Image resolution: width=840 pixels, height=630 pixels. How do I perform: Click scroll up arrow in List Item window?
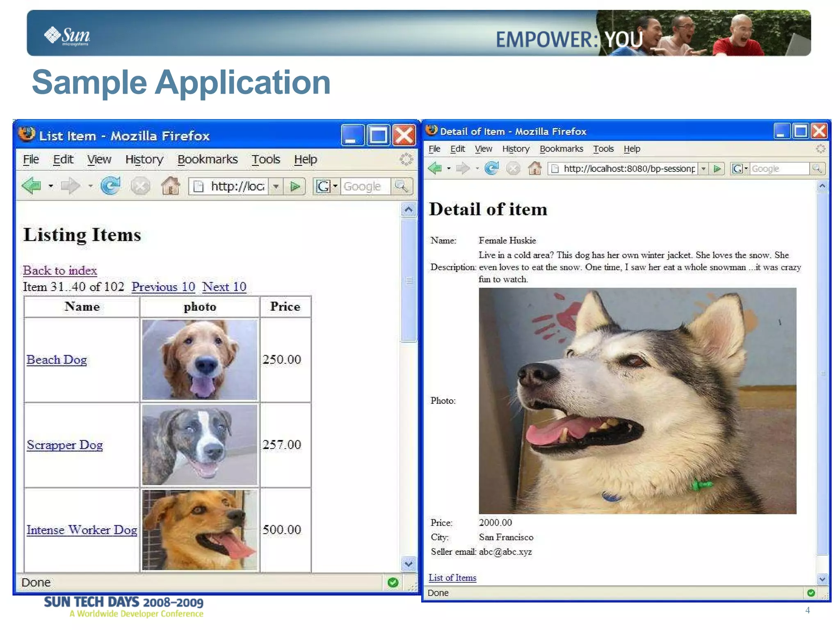[x=409, y=210]
